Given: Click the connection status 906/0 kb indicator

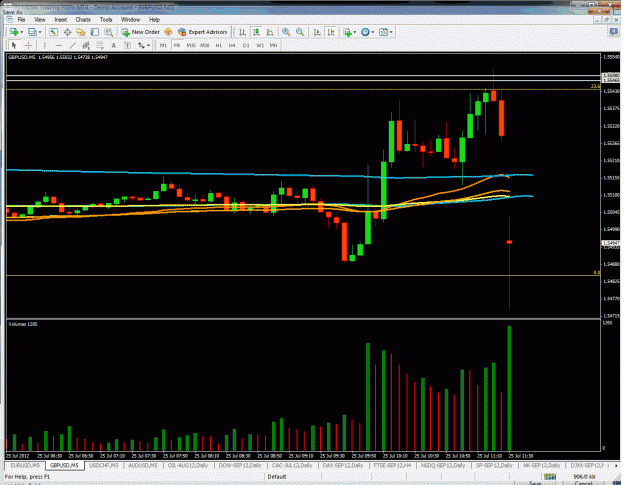Looking at the screenshot, I should 584,477.
